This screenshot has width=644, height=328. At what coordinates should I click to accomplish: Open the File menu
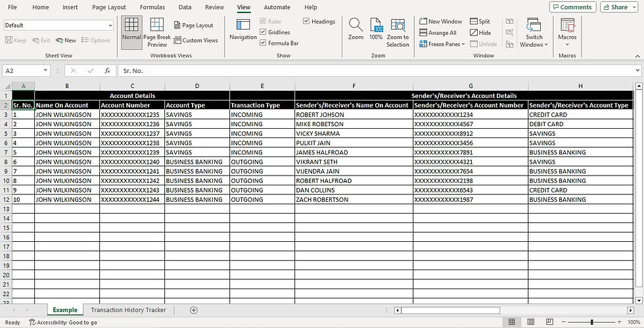click(x=12, y=7)
